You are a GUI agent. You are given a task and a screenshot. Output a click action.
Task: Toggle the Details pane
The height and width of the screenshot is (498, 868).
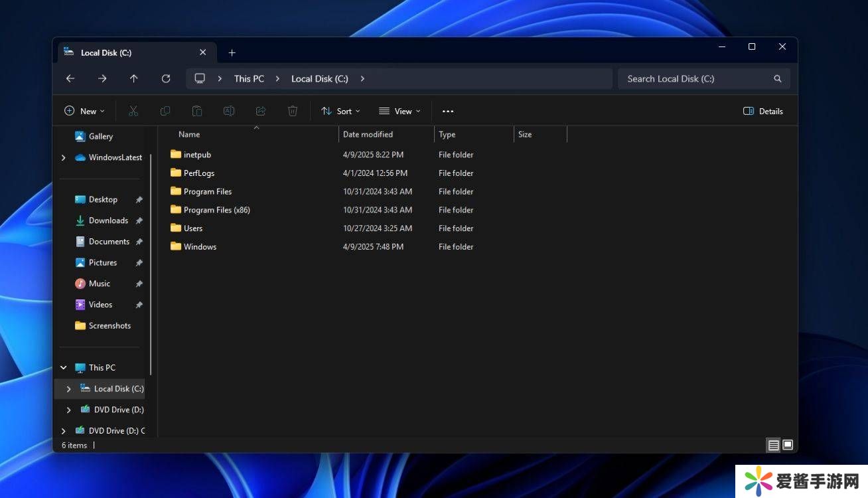pyautogui.click(x=763, y=112)
